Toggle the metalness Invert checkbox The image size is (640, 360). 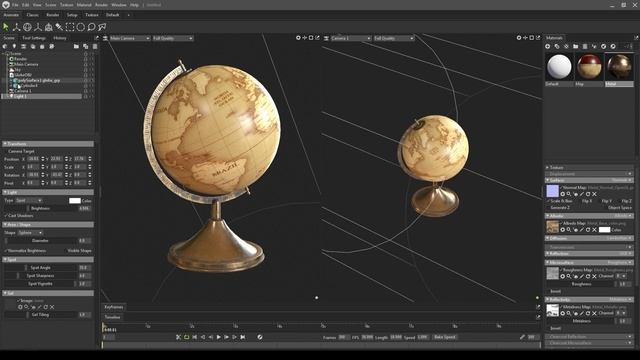click(x=554, y=328)
